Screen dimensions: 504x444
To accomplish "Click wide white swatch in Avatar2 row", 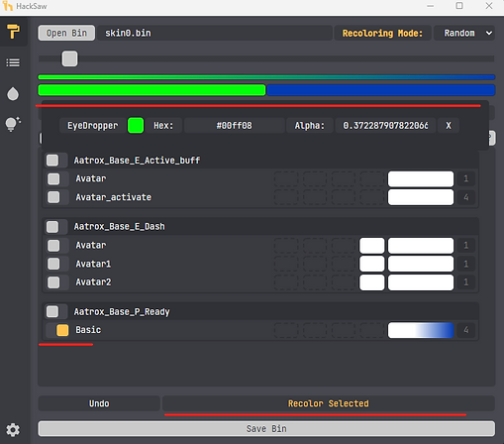I will 421,282.
